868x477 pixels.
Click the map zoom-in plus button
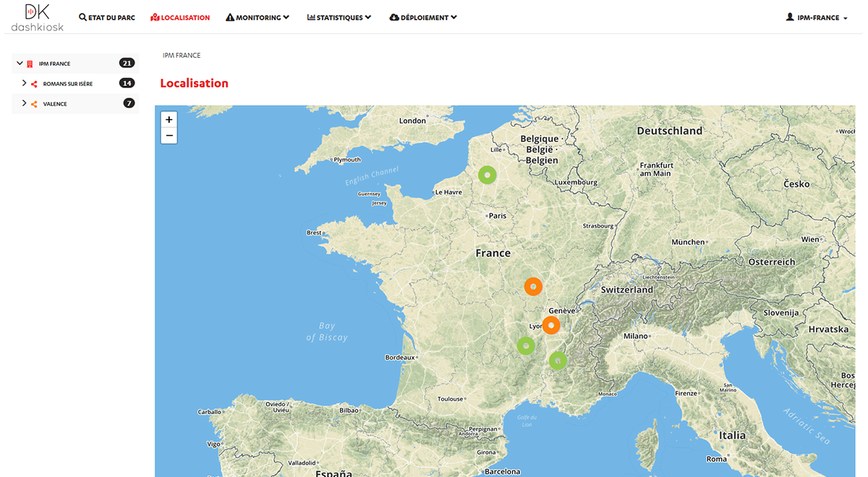169,119
